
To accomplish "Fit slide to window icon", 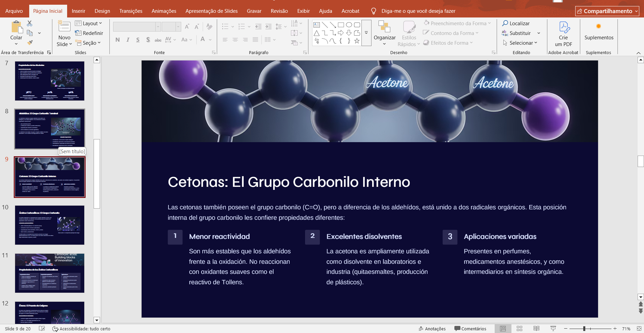I will (x=639, y=329).
